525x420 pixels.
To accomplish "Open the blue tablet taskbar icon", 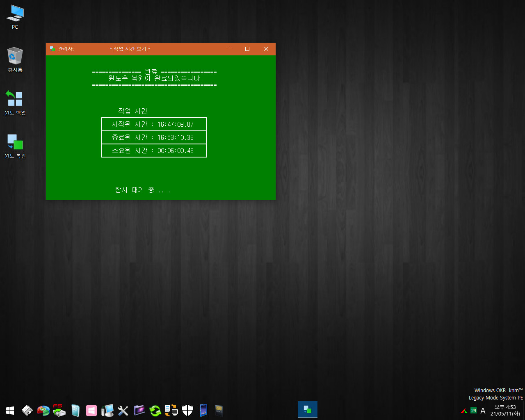I will click(x=203, y=410).
